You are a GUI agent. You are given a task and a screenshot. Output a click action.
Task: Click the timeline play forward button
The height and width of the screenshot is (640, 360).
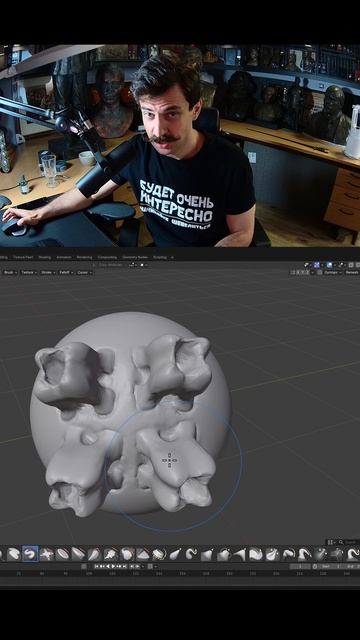(113, 566)
